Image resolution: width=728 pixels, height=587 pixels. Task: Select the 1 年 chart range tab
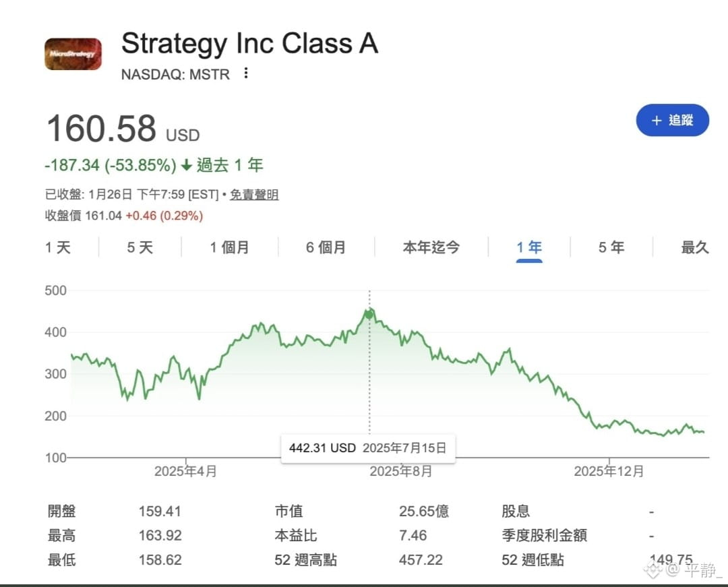pos(529,247)
